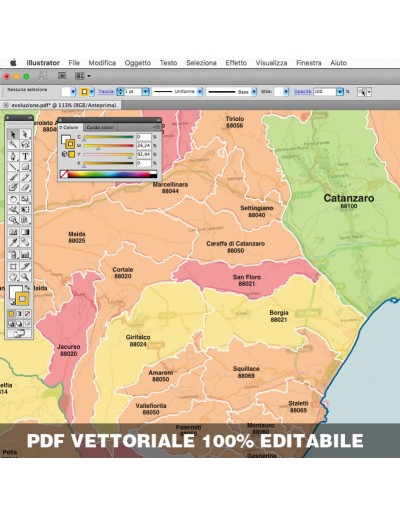
Task: Pick the None swatch in Colore panel
Action: click(64, 174)
